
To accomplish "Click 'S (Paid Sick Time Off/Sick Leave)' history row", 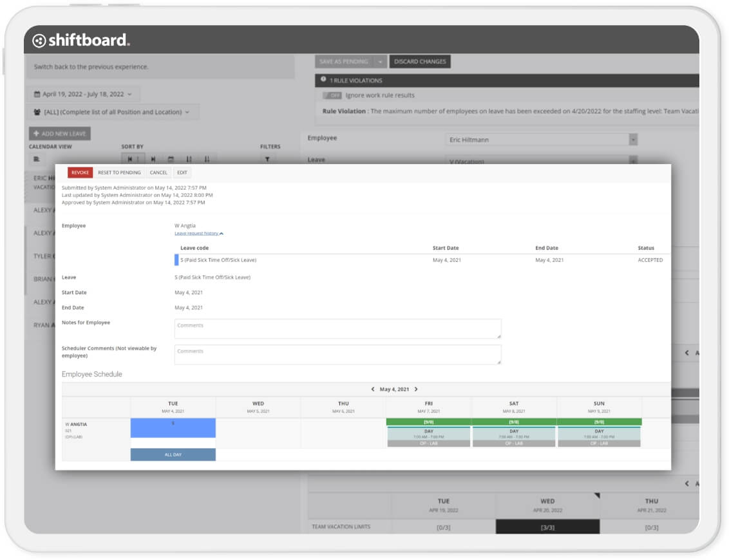I will coord(422,260).
